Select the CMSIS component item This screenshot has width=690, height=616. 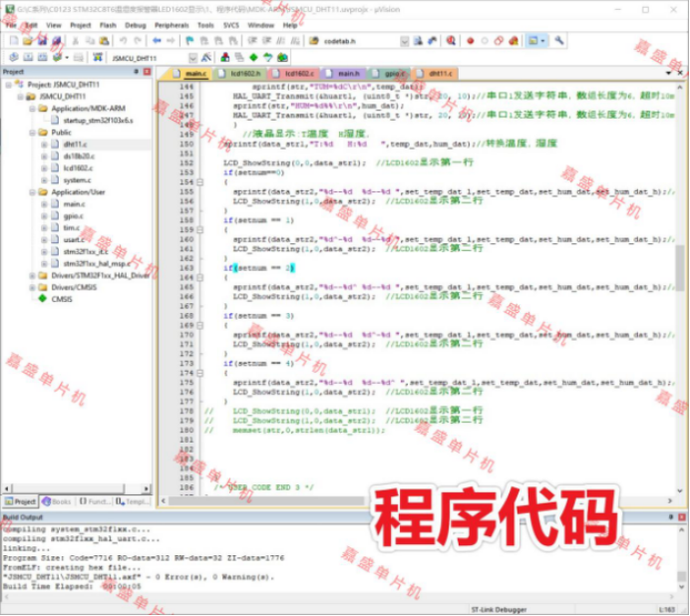[62, 299]
